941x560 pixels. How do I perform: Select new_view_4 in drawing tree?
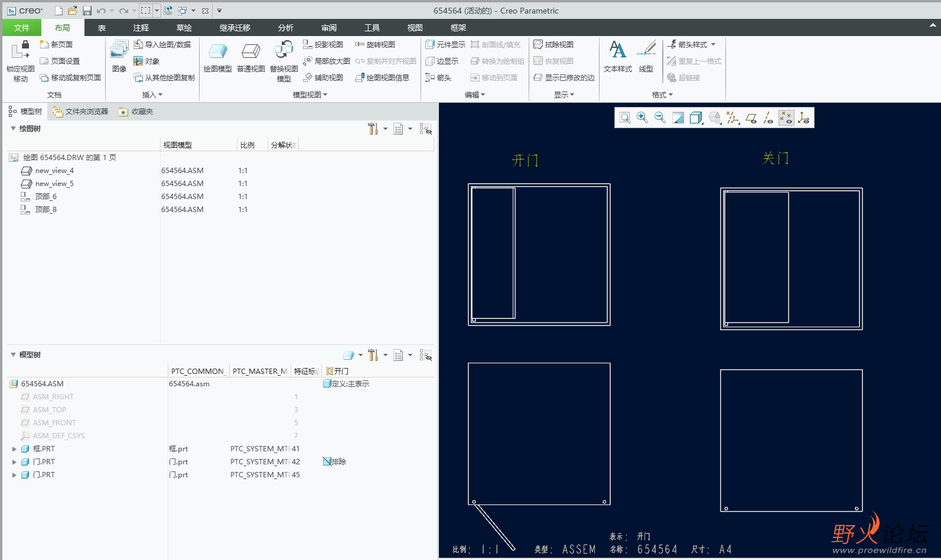(54, 171)
